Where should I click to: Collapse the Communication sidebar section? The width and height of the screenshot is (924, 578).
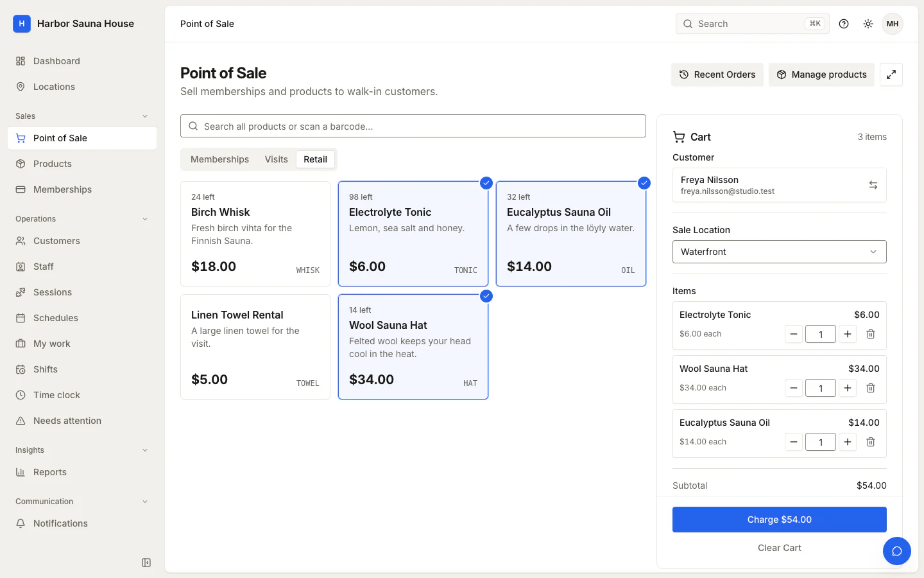coord(82,502)
